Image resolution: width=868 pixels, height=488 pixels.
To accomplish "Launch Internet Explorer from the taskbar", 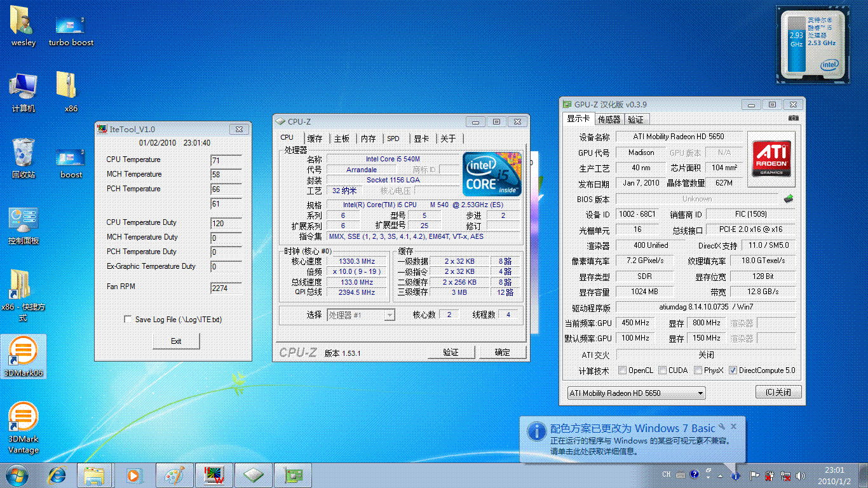I will (58, 475).
